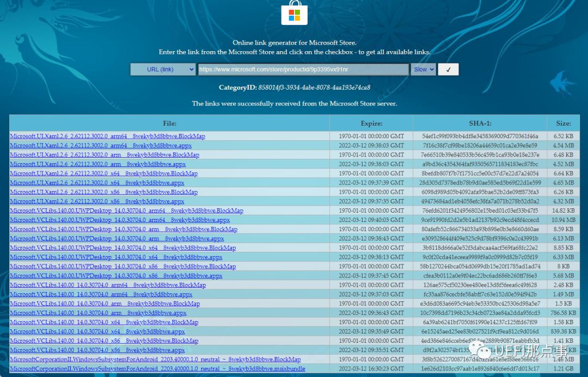Image resolution: width=588 pixels, height=377 pixels.
Task: Open Microsoft.UI.Xaml.2.6 x86 BlockMap link
Action: pyautogui.click(x=103, y=192)
